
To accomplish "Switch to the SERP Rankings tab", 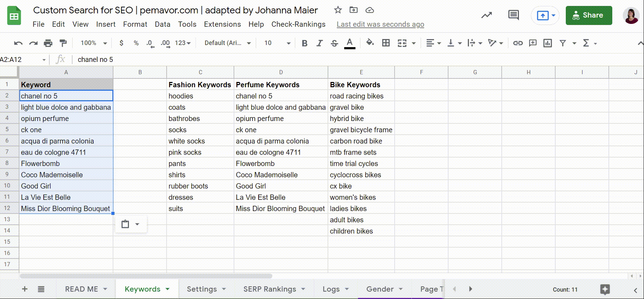I will click(270, 289).
